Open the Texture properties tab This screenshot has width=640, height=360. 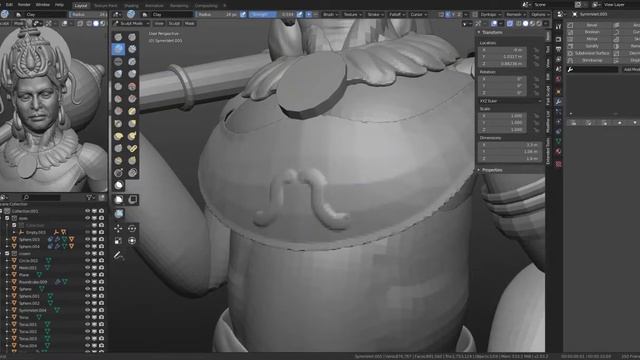(558, 164)
